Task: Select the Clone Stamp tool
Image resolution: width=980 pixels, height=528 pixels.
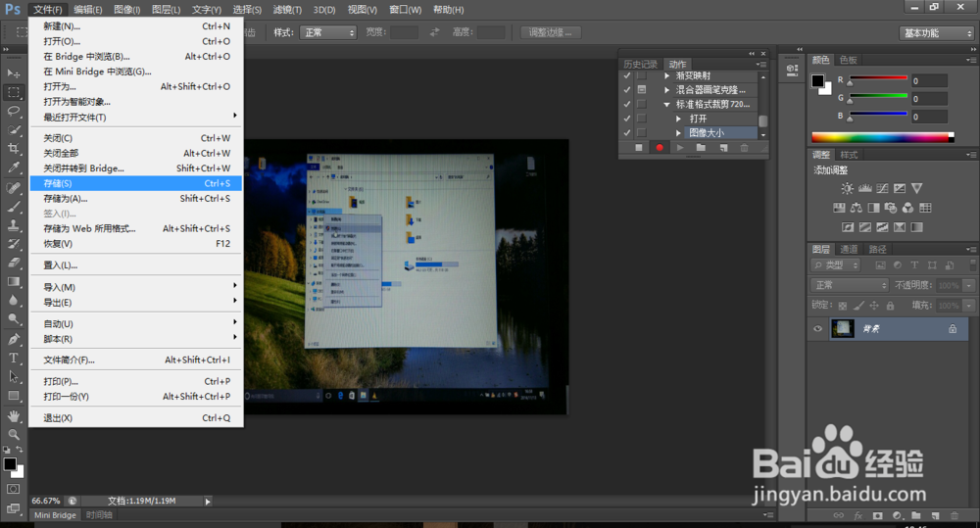Action: click(x=13, y=225)
